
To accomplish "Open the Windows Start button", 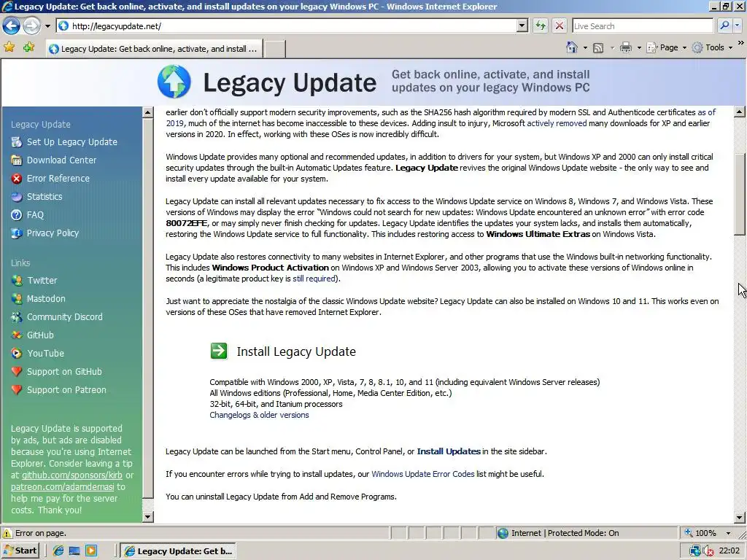I will pos(20,551).
